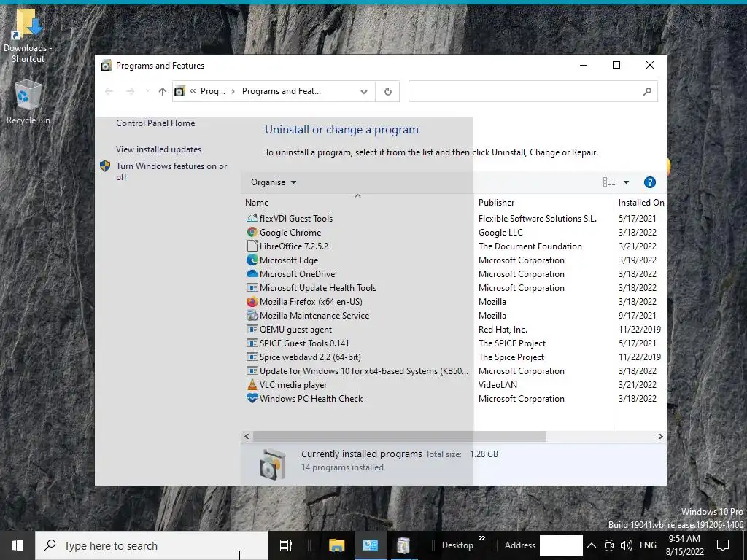Click the search magnifier icon in window
Image resolution: width=747 pixels, height=560 pixels.
tap(646, 91)
